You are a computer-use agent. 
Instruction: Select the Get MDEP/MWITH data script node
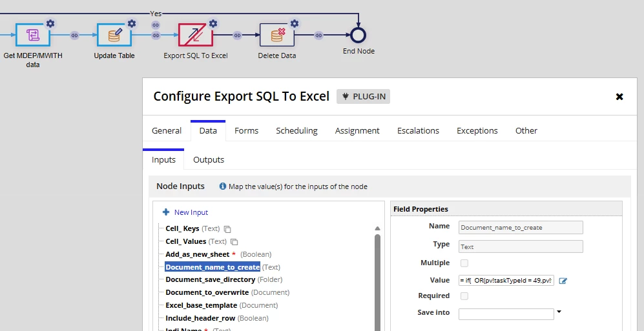[x=33, y=35]
